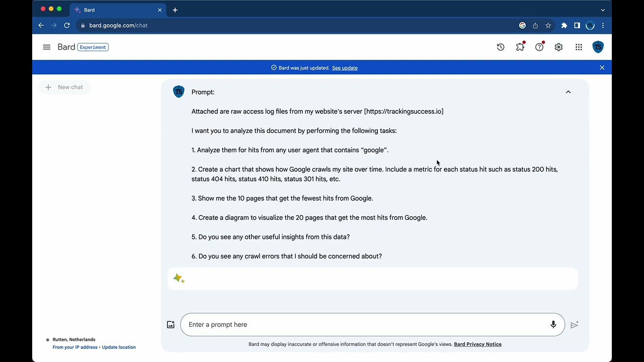Select the line "4. Create a diagram to visualize"
Viewport: 644px width, 362px height.
pyautogui.click(x=309, y=218)
